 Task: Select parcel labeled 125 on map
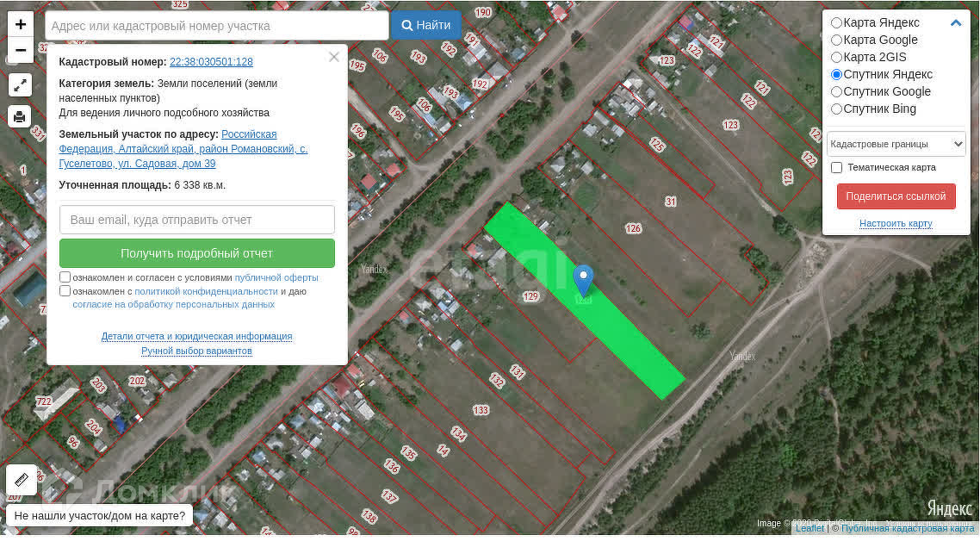(x=657, y=145)
